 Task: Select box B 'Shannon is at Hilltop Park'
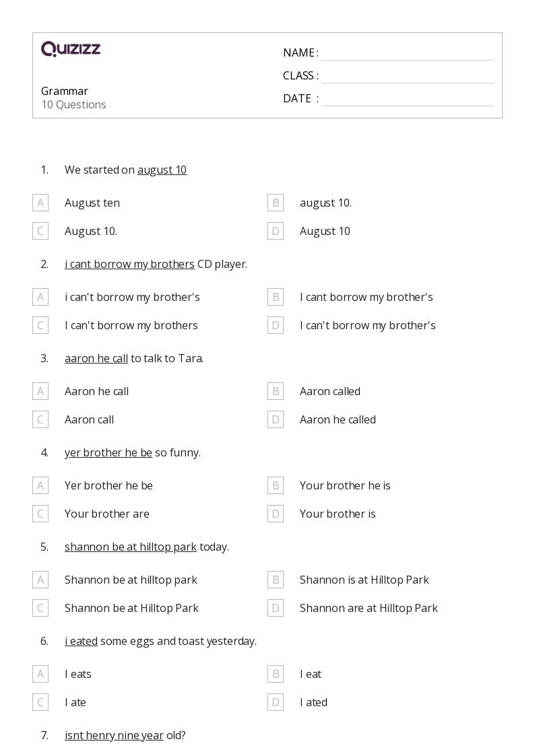pyautogui.click(x=276, y=580)
